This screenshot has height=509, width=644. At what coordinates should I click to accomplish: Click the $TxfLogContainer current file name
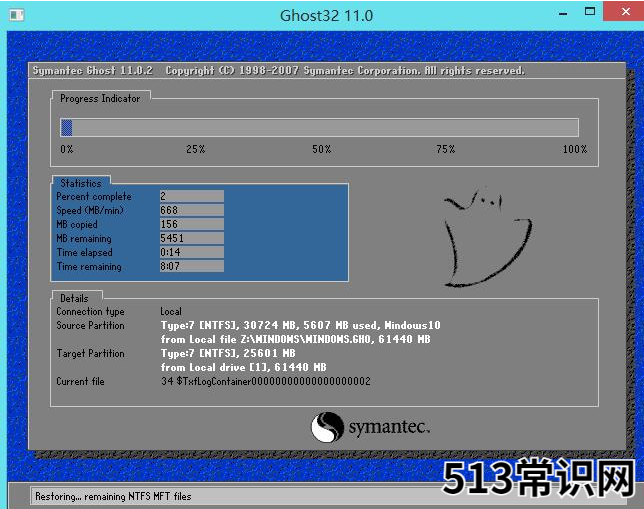(x=274, y=381)
